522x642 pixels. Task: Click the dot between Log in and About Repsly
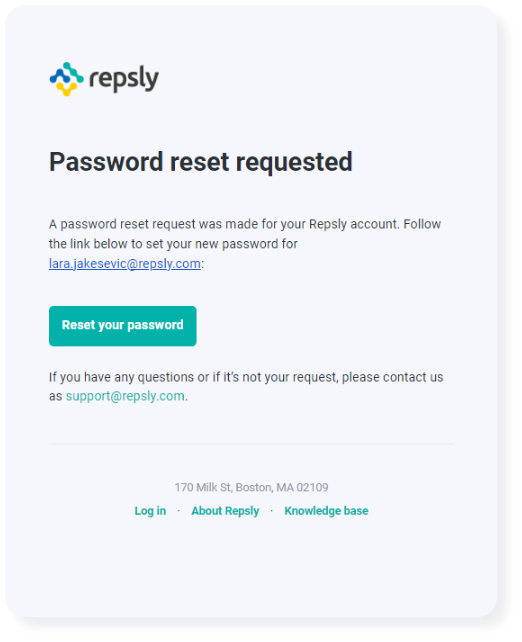[x=179, y=511]
